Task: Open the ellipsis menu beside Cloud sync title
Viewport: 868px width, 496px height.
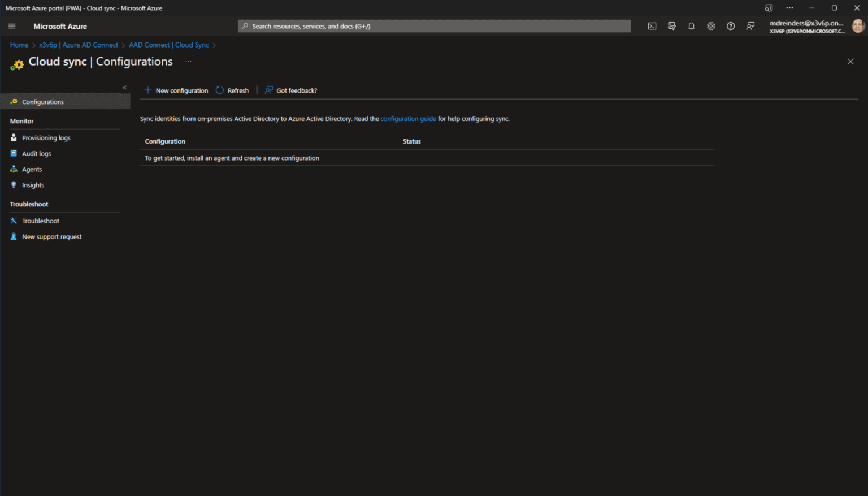Action: pyautogui.click(x=188, y=62)
